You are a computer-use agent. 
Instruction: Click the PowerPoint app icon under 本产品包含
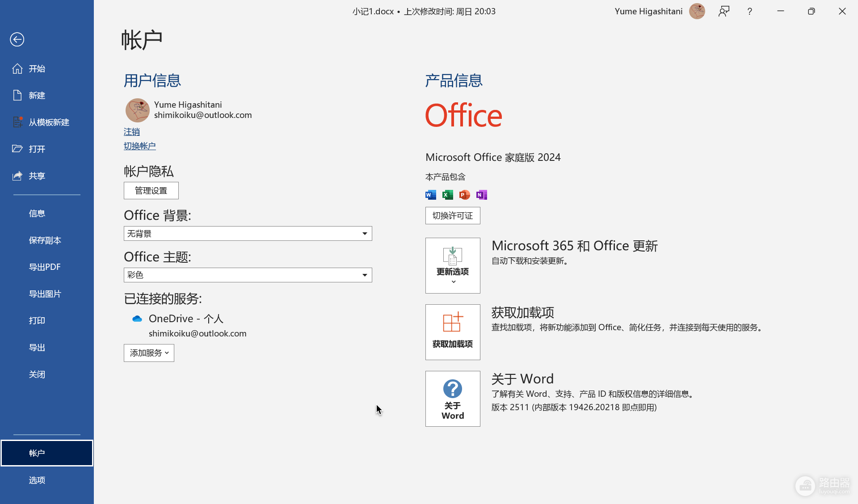pos(465,195)
